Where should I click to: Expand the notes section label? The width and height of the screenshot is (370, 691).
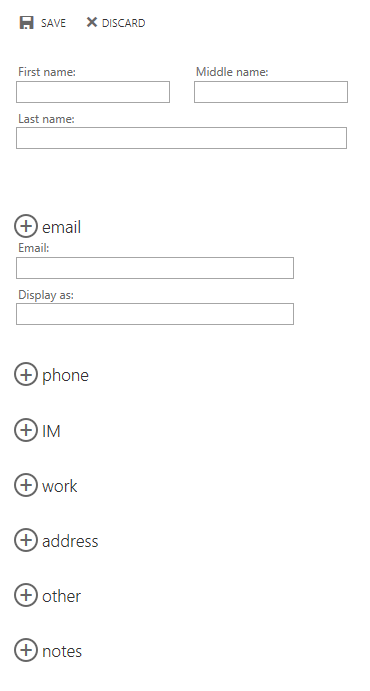point(62,651)
